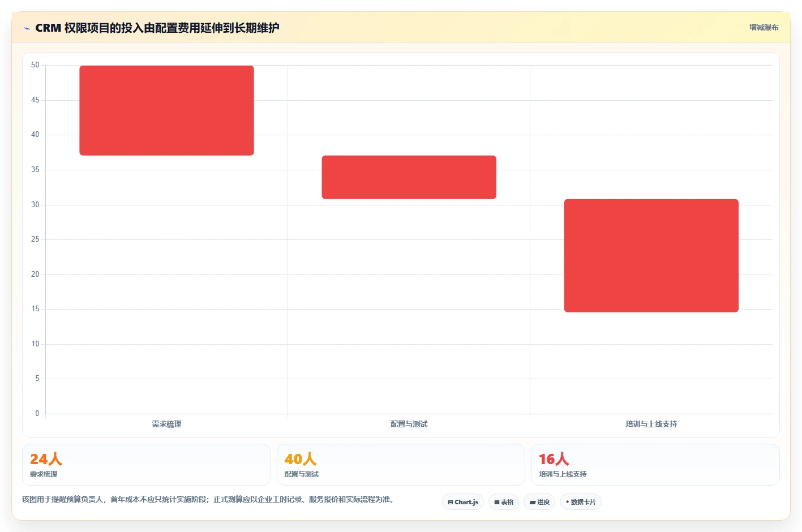Click the title CRM 权限项目的投入由配置费用延伸到长期维护

click(x=157, y=28)
